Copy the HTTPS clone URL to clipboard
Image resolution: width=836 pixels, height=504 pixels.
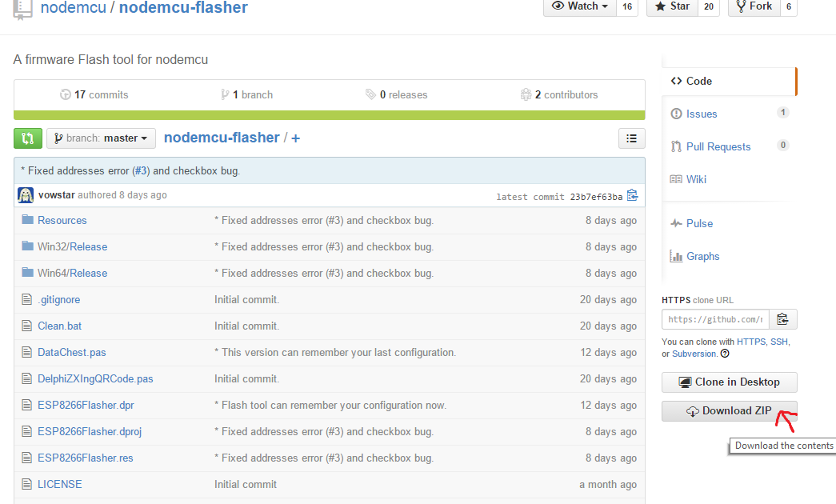click(x=782, y=319)
